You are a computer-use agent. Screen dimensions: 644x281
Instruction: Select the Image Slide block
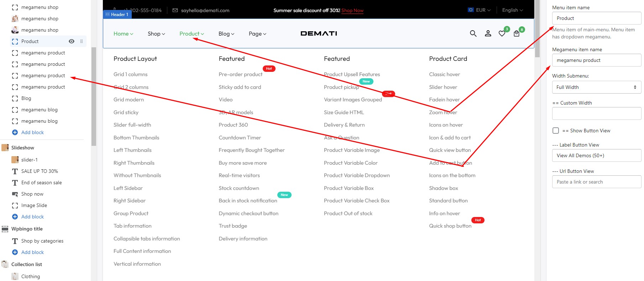click(34, 205)
